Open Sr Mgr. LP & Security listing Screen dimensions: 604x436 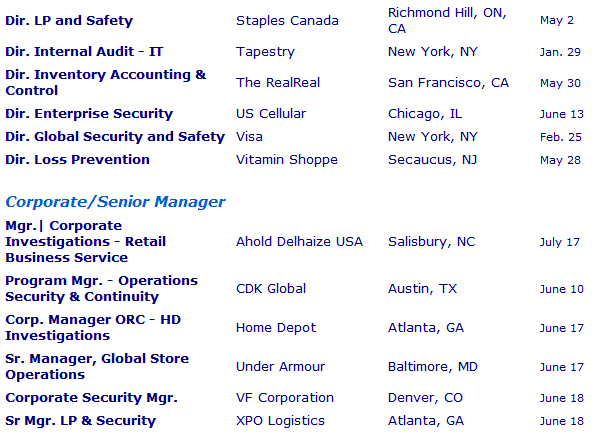[81, 421]
